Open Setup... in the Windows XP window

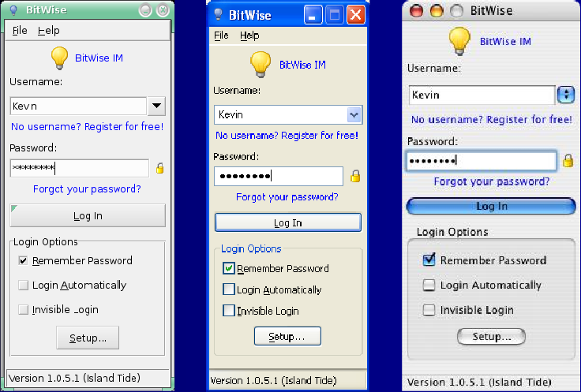point(287,336)
